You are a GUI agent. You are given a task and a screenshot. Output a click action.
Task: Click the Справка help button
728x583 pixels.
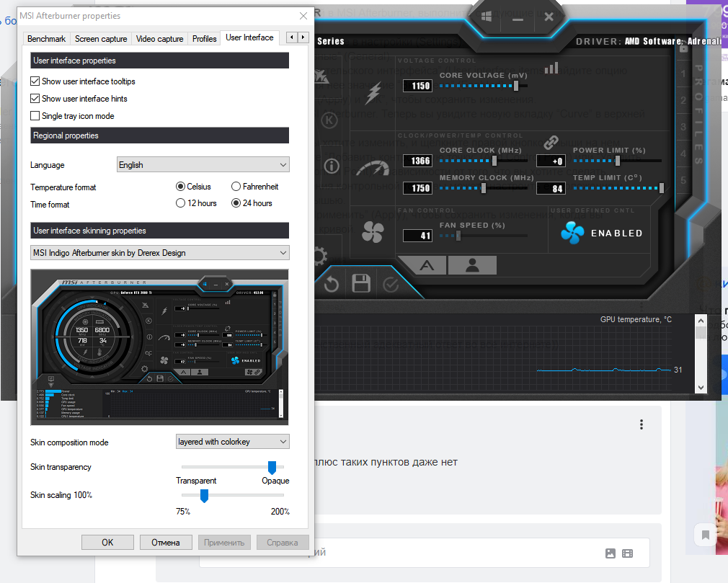click(283, 542)
